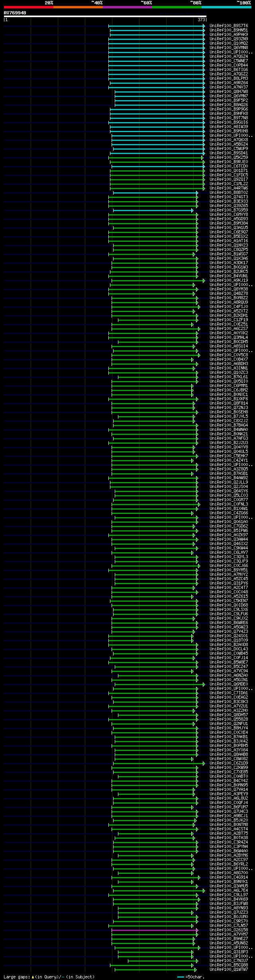Screen dimensions: 255x980
Task: Open hit UniRef100_B8BT02
Action: tap(229, 193)
